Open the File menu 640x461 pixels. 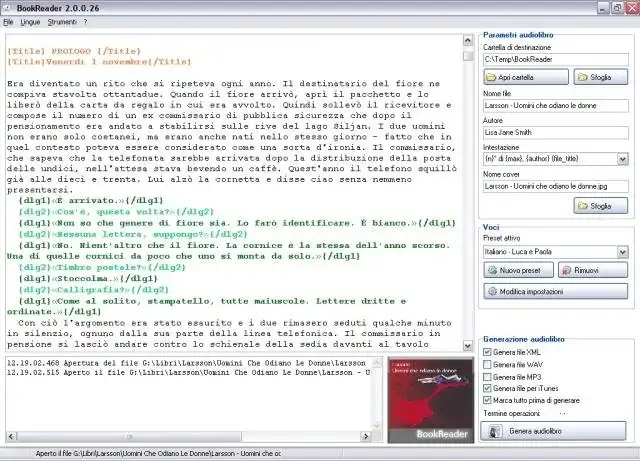click(8, 22)
